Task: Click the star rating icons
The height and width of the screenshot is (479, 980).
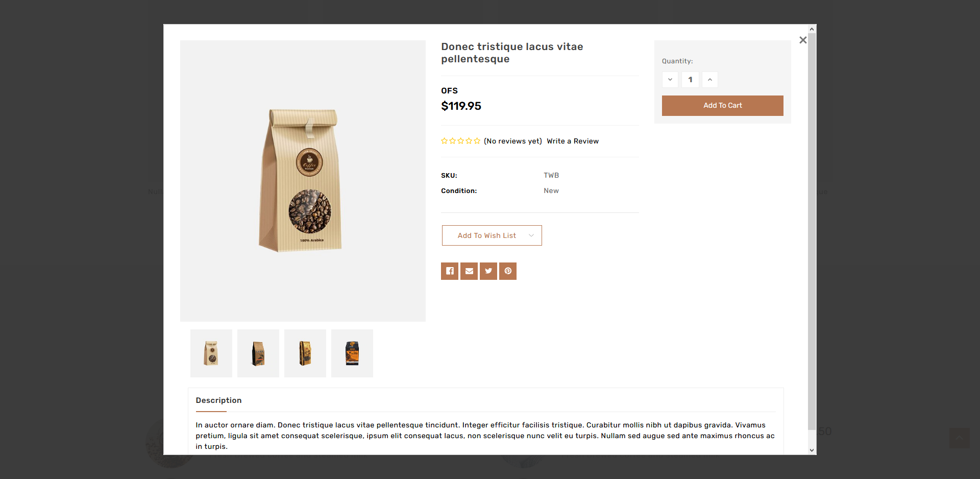Action: click(460, 141)
